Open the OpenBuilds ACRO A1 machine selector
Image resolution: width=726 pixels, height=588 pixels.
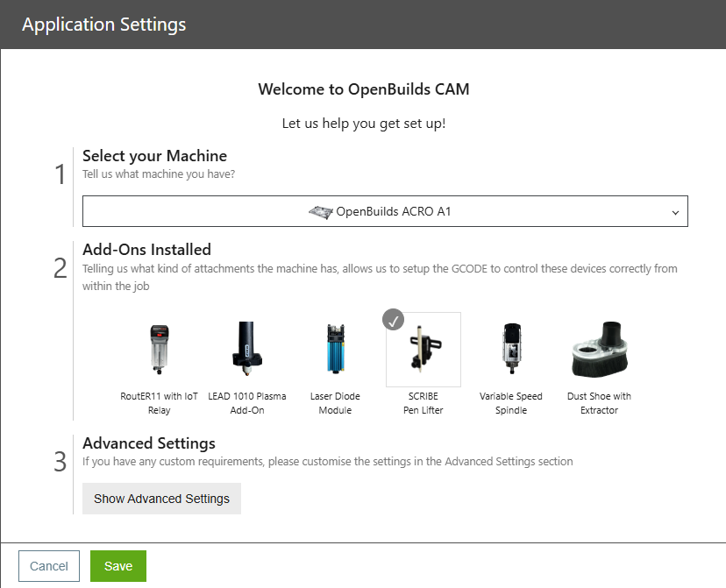coord(385,211)
